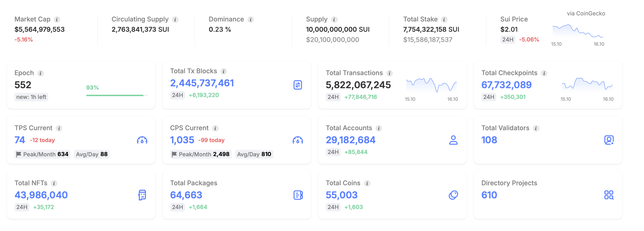
Task: Click the Directory Projects grid icon
Action: coord(609,195)
